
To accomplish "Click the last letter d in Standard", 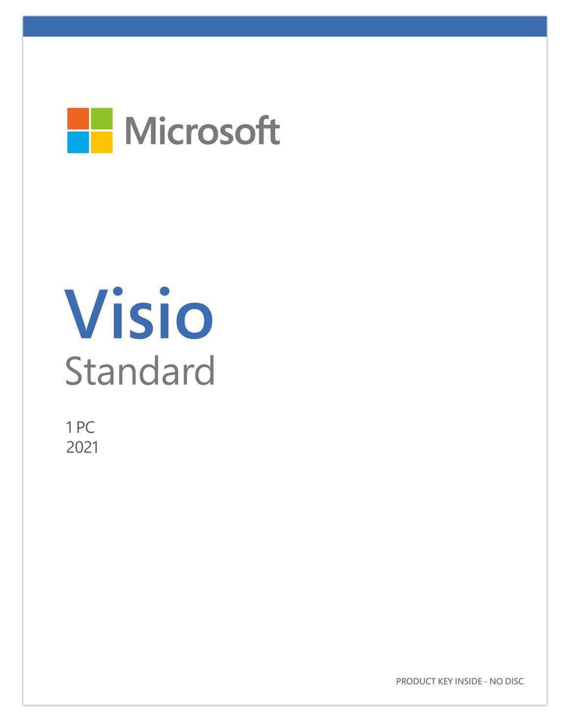I will tap(205, 371).
